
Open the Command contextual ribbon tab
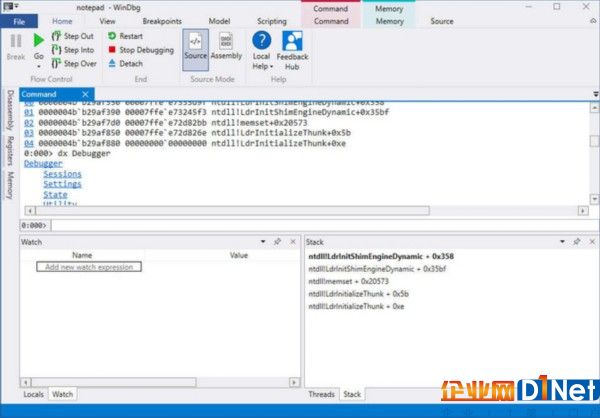pyautogui.click(x=331, y=21)
